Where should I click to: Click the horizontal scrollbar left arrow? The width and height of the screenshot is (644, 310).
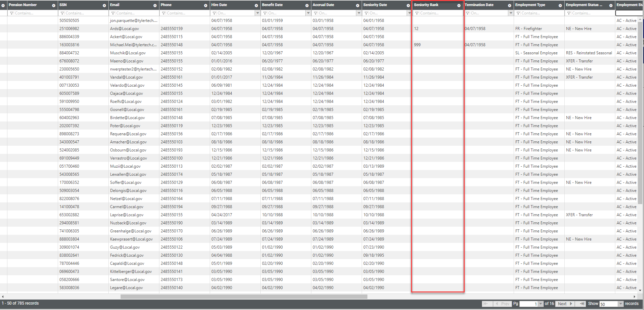(x=3, y=297)
